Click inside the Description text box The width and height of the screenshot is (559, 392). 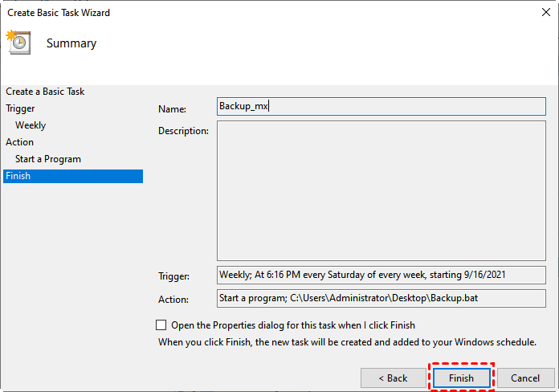click(x=381, y=191)
